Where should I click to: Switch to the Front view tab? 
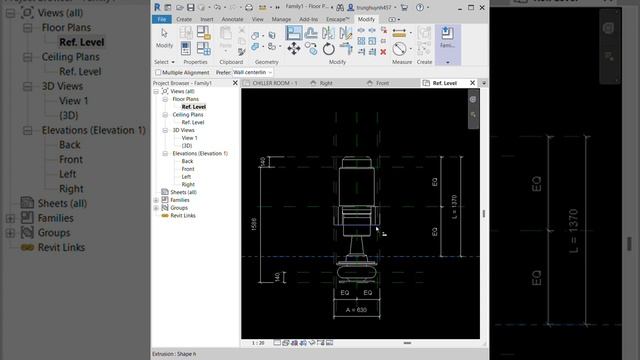pos(382,83)
